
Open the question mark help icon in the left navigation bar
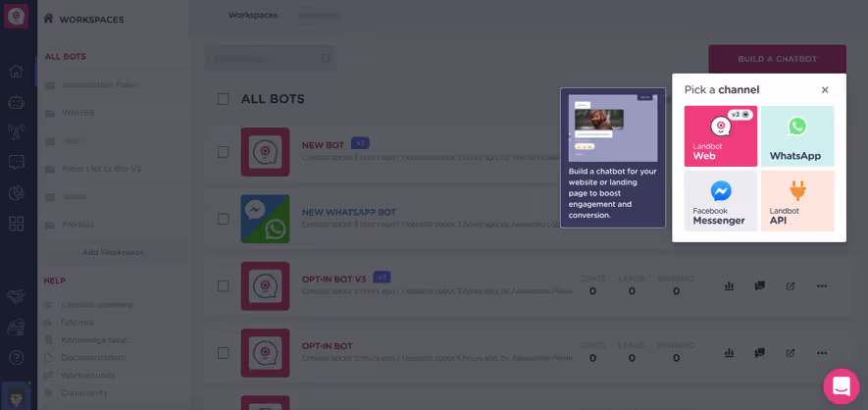pos(16,357)
